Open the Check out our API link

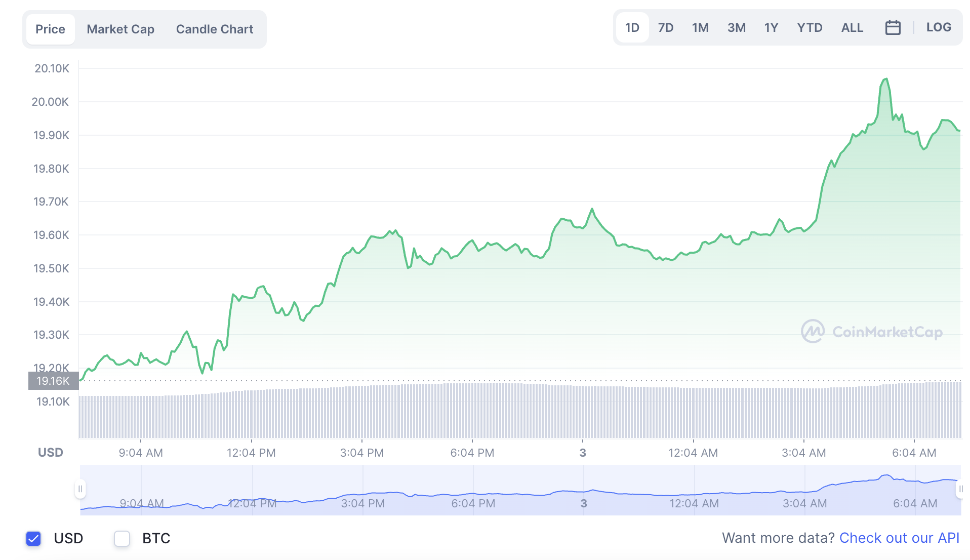tap(900, 538)
